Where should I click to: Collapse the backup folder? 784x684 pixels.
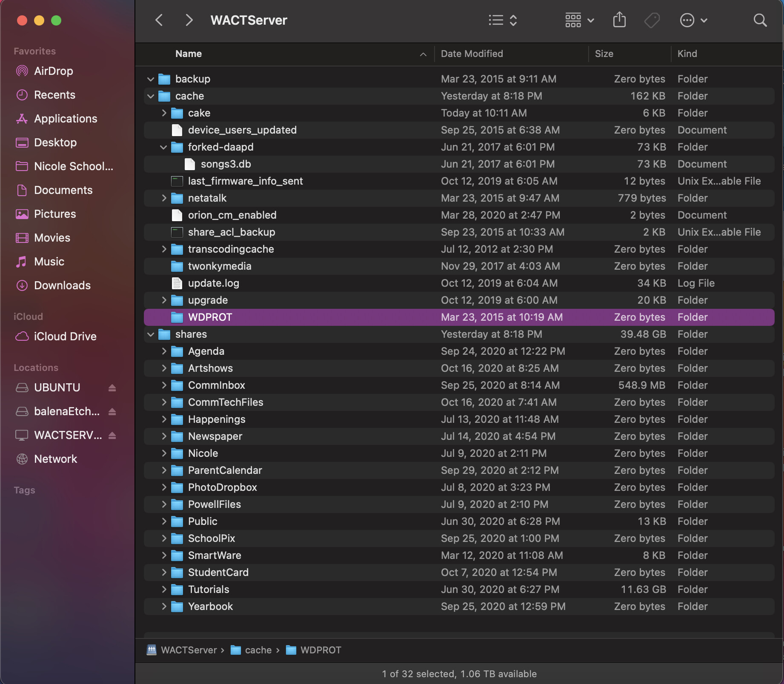click(x=150, y=79)
